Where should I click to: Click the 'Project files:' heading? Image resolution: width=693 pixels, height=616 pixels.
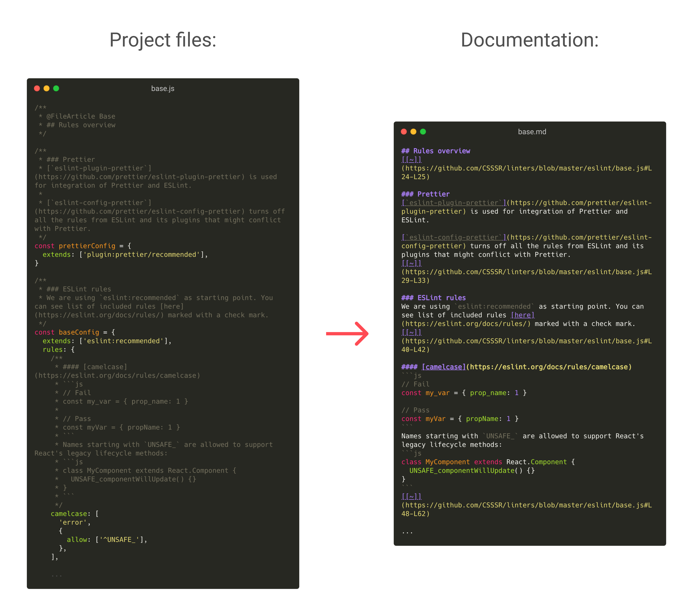click(x=163, y=40)
